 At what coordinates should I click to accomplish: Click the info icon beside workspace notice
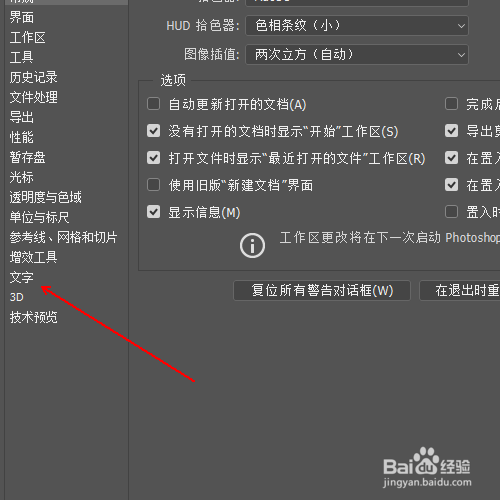[x=252, y=246]
